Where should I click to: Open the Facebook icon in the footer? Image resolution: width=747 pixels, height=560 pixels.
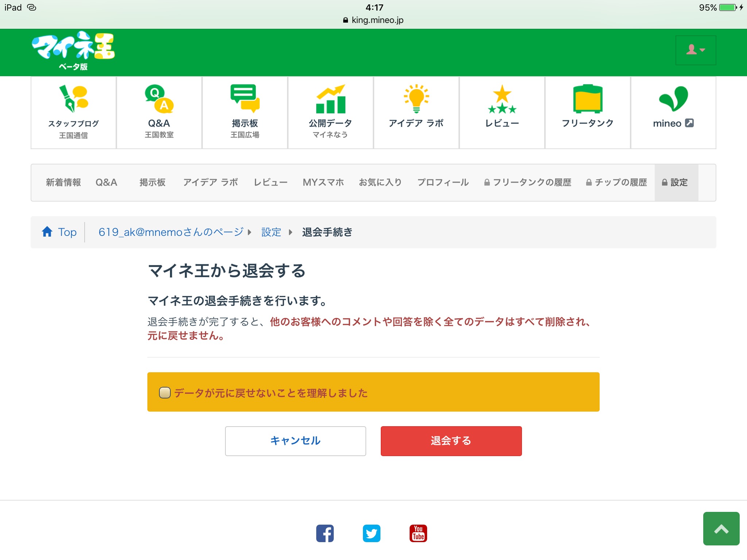(x=325, y=533)
